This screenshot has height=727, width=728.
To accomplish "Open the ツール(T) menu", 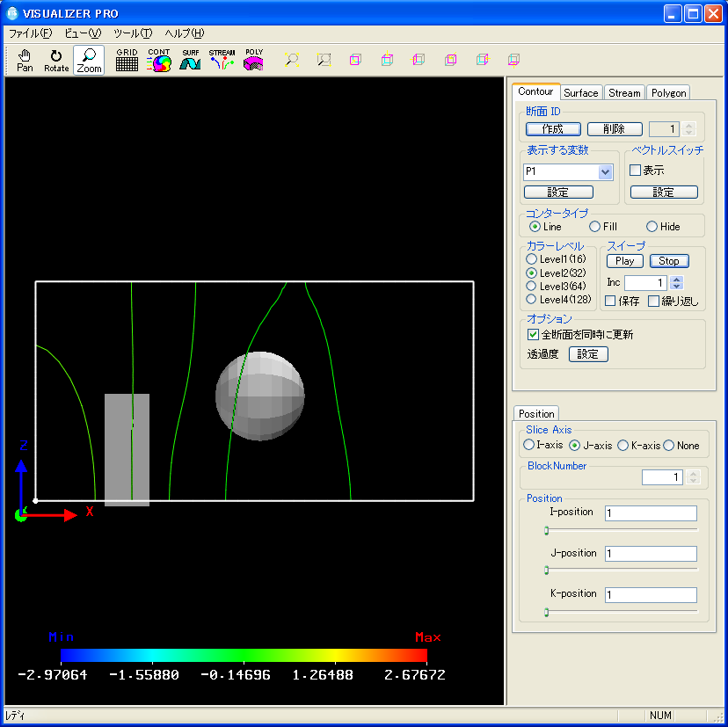I will (133, 33).
